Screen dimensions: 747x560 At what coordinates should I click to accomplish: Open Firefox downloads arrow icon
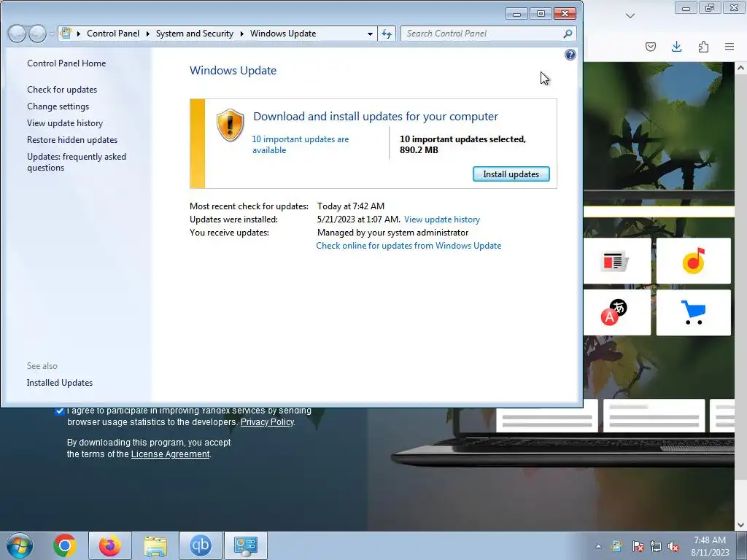[x=676, y=47]
